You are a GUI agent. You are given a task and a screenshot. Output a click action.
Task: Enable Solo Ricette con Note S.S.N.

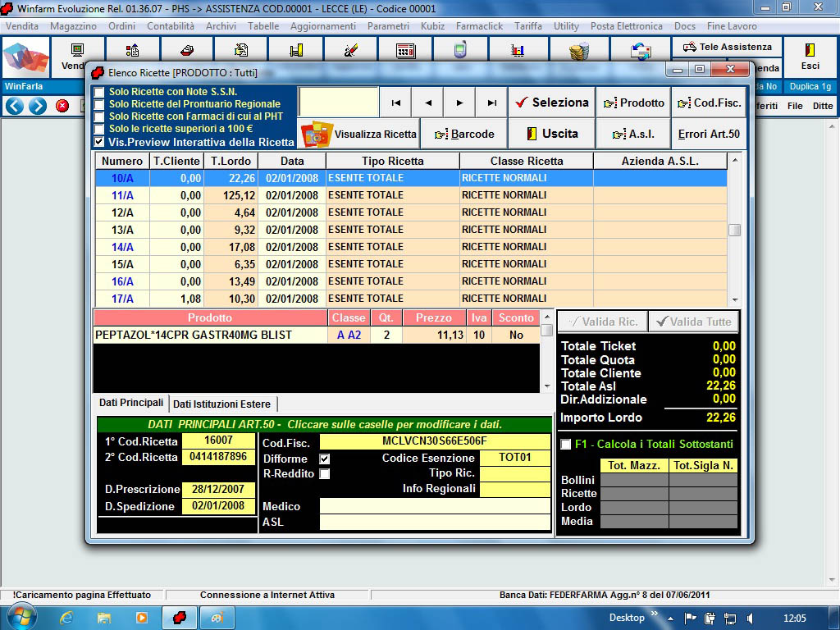point(99,92)
